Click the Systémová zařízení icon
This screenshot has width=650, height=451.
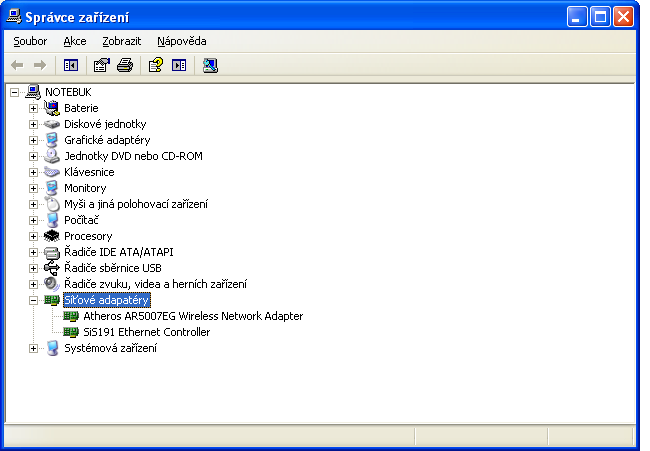tap(52, 348)
